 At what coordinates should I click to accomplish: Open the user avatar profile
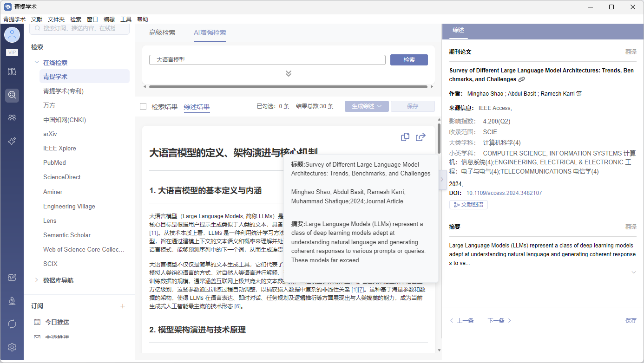12,35
